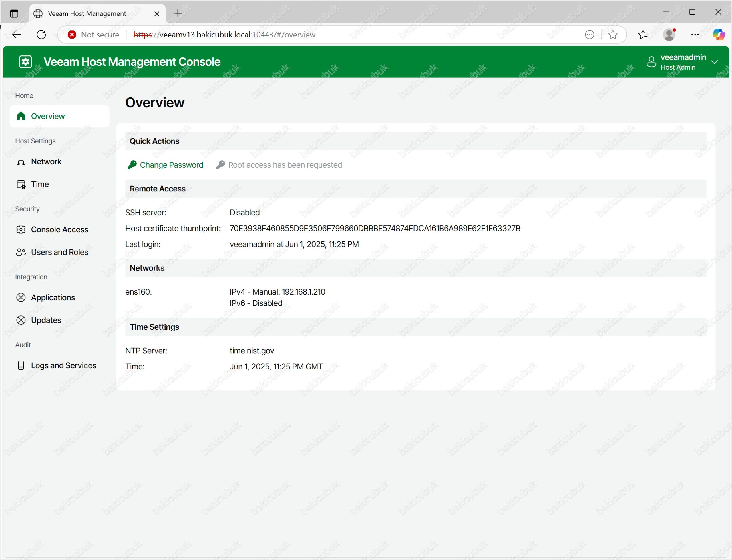732x560 pixels.
Task: Click the Last login veeamadmin value
Action: coord(294,244)
